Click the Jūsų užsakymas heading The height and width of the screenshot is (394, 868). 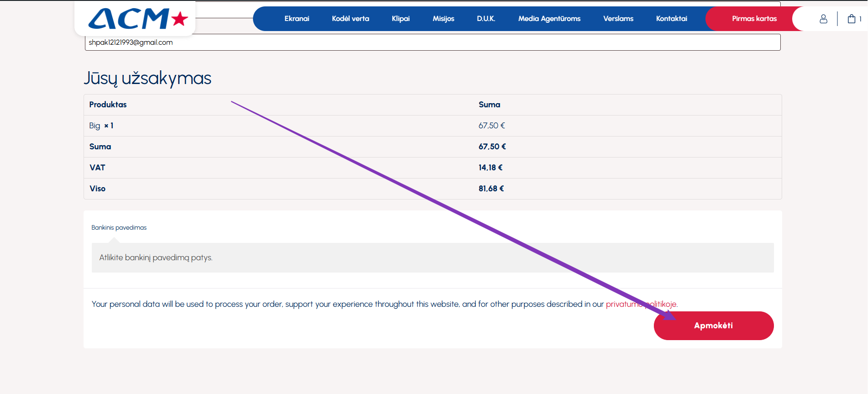point(147,78)
